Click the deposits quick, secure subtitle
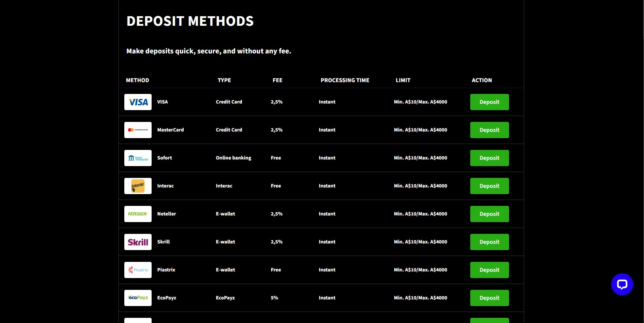The height and width of the screenshot is (323, 644). pos(209,51)
